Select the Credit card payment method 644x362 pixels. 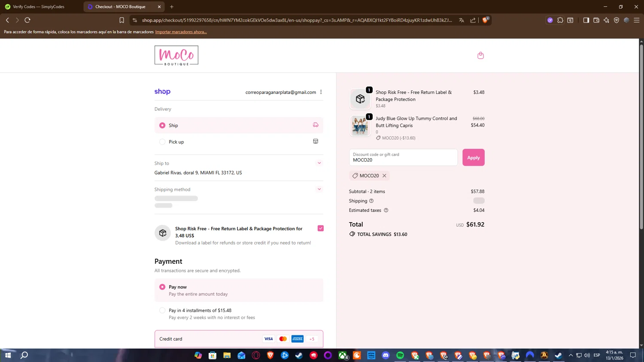[x=239, y=339]
